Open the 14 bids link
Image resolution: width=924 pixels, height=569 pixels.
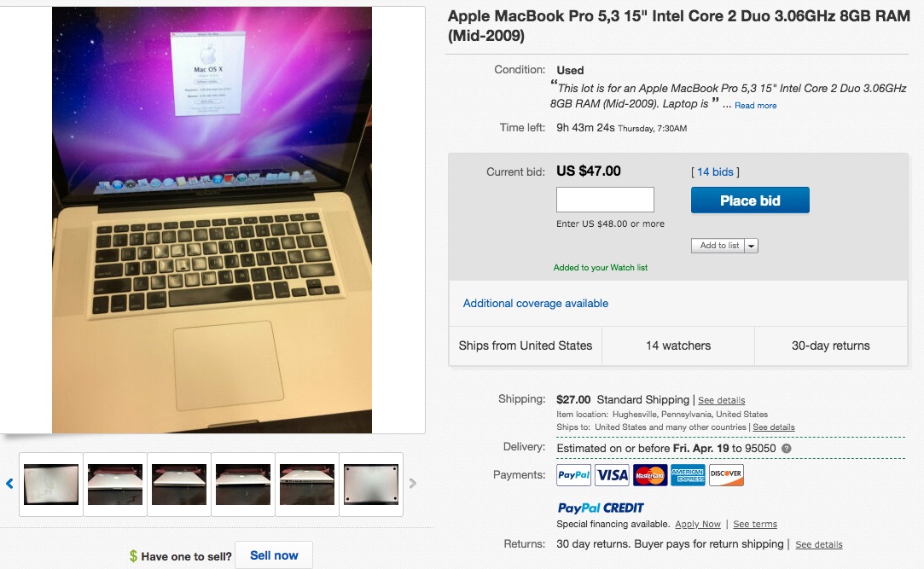tap(715, 172)
